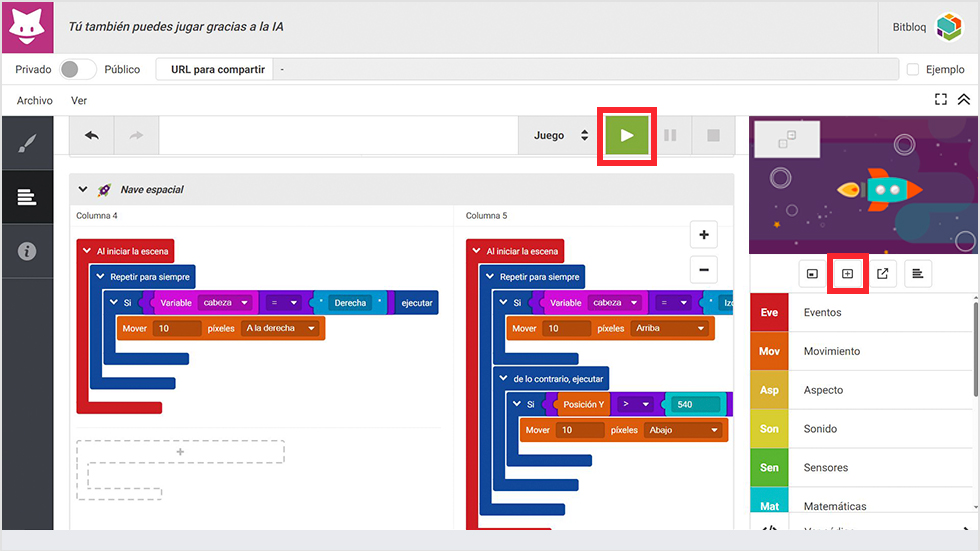
Task: Open the A la derecha direction dropdown
Action: 281,329
